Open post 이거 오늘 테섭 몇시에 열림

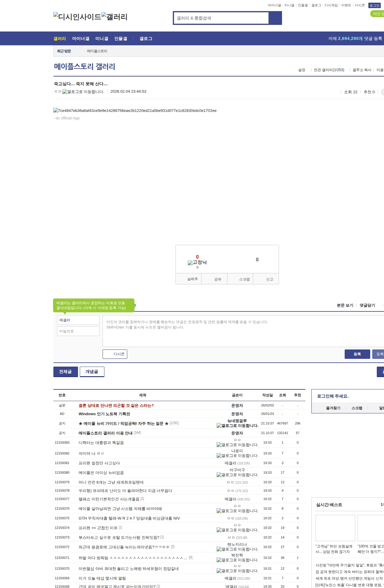click(102, 578)
